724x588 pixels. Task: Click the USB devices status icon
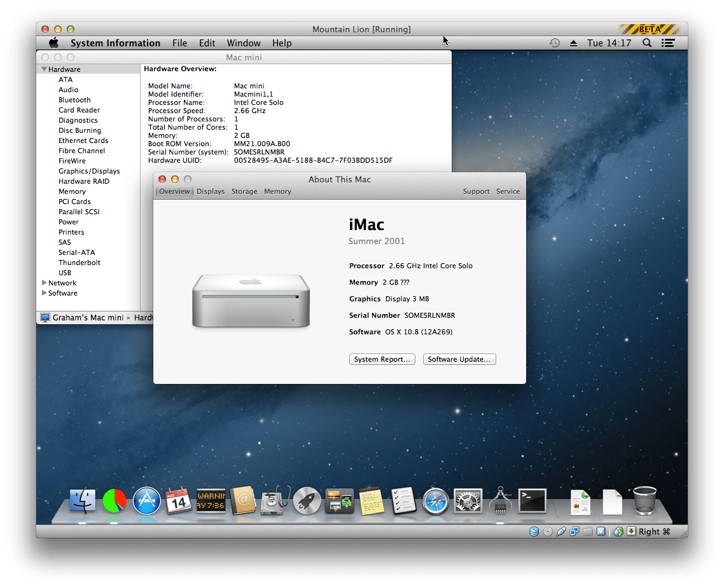pos(561,531)
